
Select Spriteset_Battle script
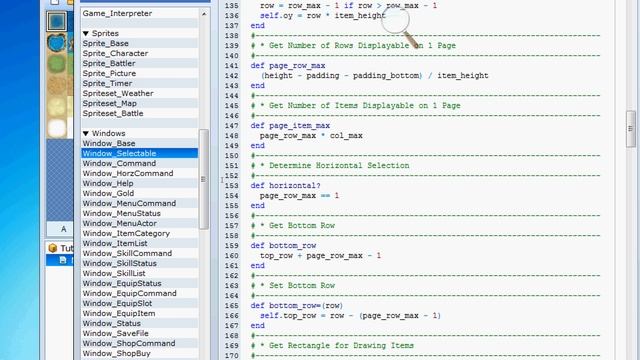tap(140, 113)
